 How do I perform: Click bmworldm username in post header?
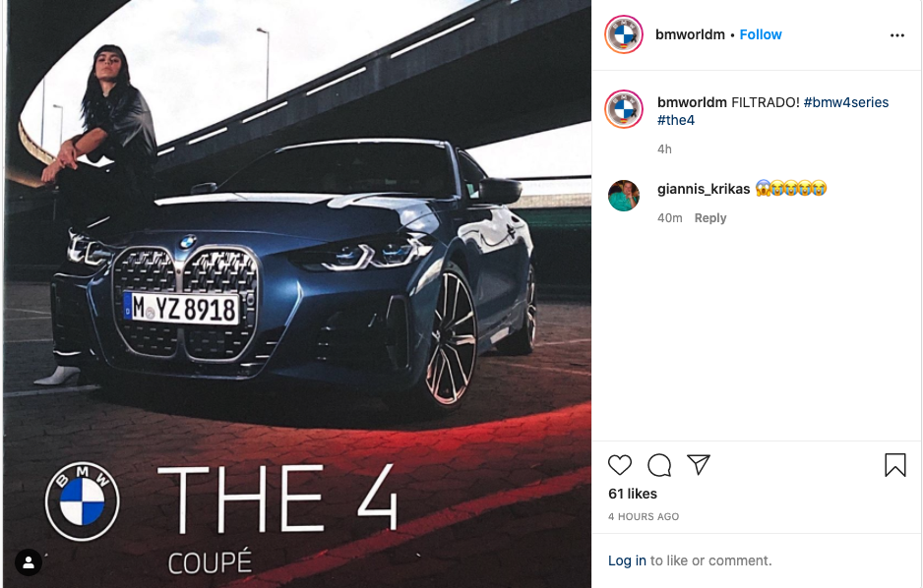click(690, 34)
